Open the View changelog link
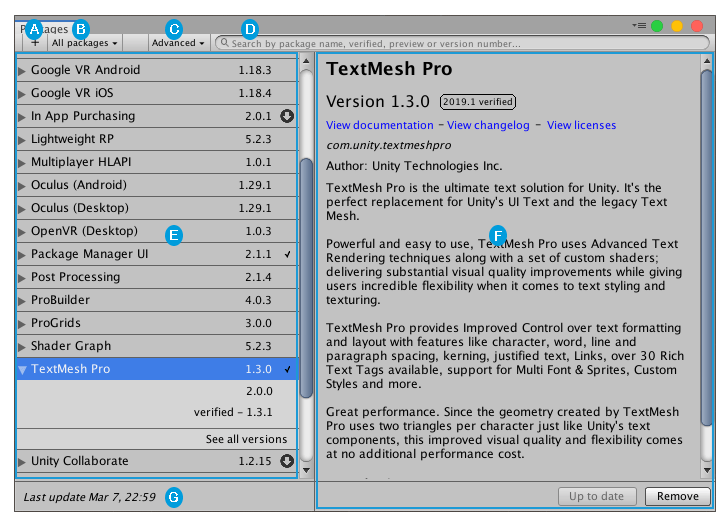The height and width of the screenshot is (525, 728). point(488,125)
